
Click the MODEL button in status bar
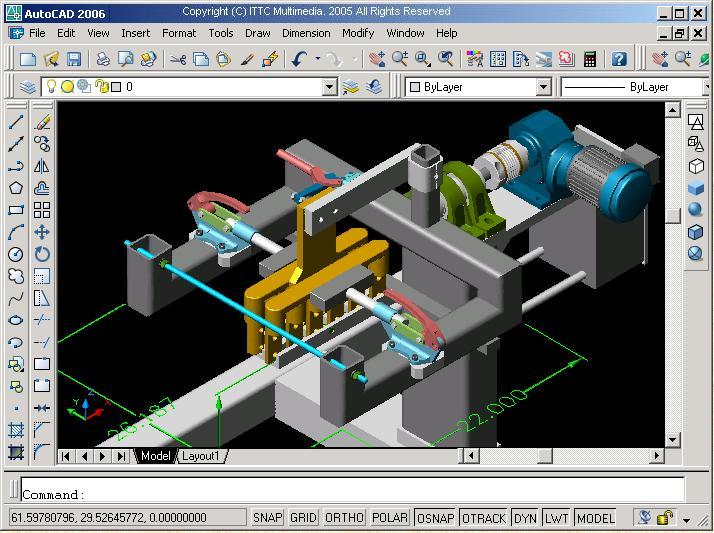[595, 518]
